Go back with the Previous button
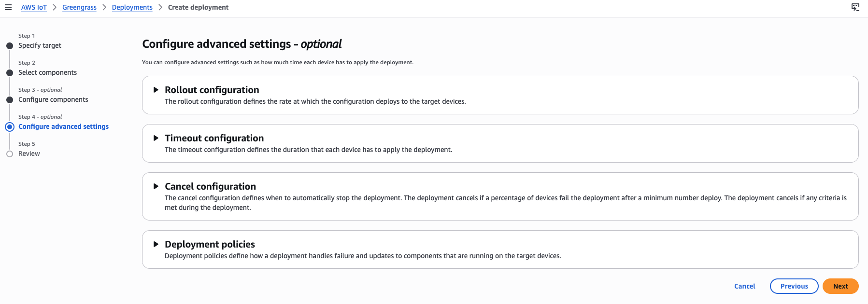 point(794,286)
